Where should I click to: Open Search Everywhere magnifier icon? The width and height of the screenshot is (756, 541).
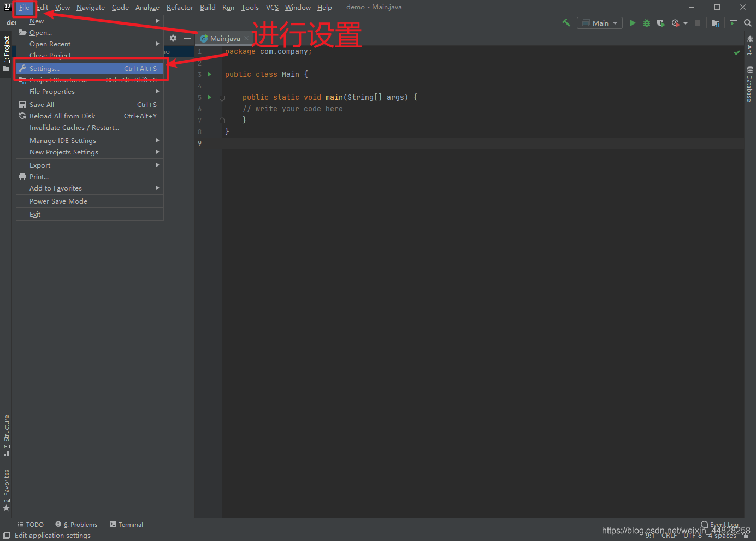(748, 23)
